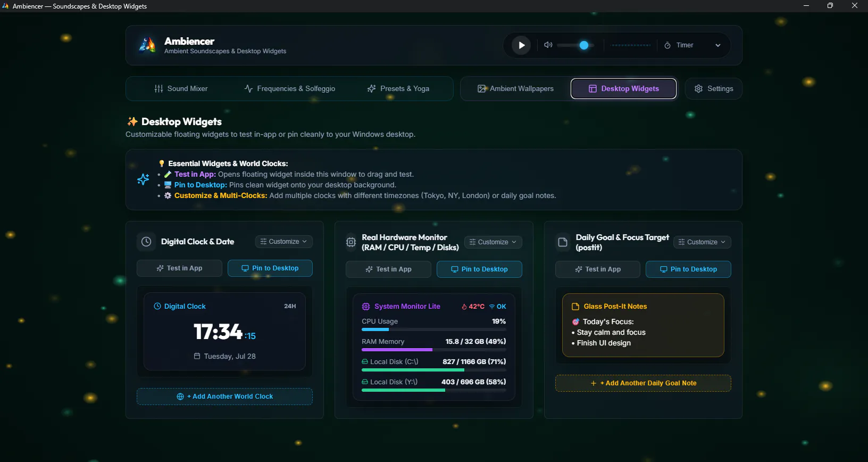Click the note icon beside Daily Goal & Focus Target
This screenshot has width=868, height=462.
(562, 242)
